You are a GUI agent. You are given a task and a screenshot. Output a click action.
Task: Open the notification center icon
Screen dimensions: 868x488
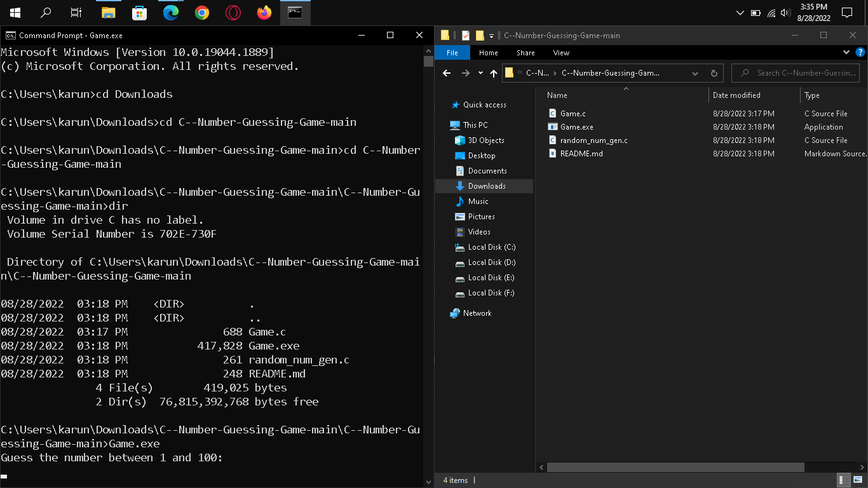(x=846, y=13)
